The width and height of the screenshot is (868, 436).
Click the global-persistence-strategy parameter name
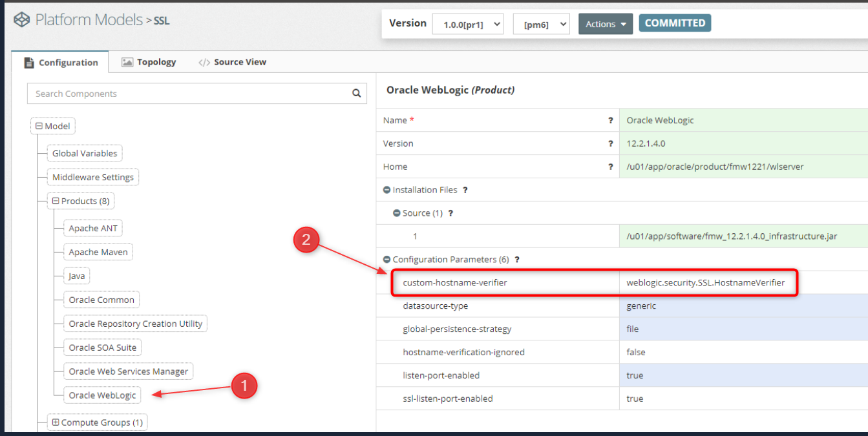457,329
